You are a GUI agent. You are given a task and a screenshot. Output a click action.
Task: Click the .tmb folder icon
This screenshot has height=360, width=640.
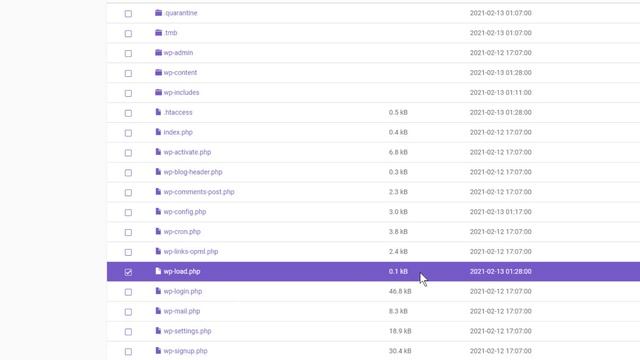[x=158, y=32]
